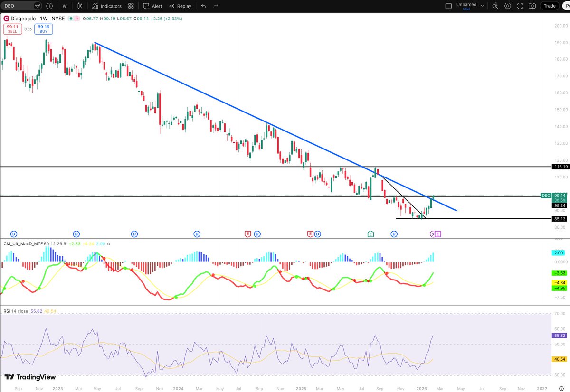This screenshot has height=392, width=570.
Task: Open the W interval selector
Action: [64, 6]
